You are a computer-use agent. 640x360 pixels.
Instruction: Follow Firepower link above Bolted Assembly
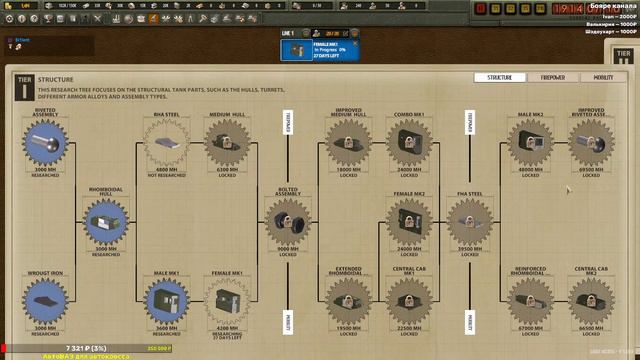288,122
